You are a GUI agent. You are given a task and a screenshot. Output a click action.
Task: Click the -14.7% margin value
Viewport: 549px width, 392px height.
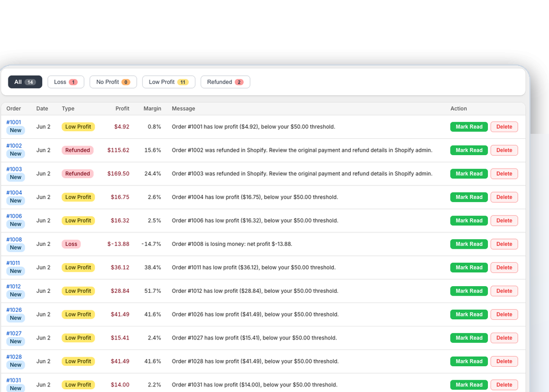(x=151, y=244)
